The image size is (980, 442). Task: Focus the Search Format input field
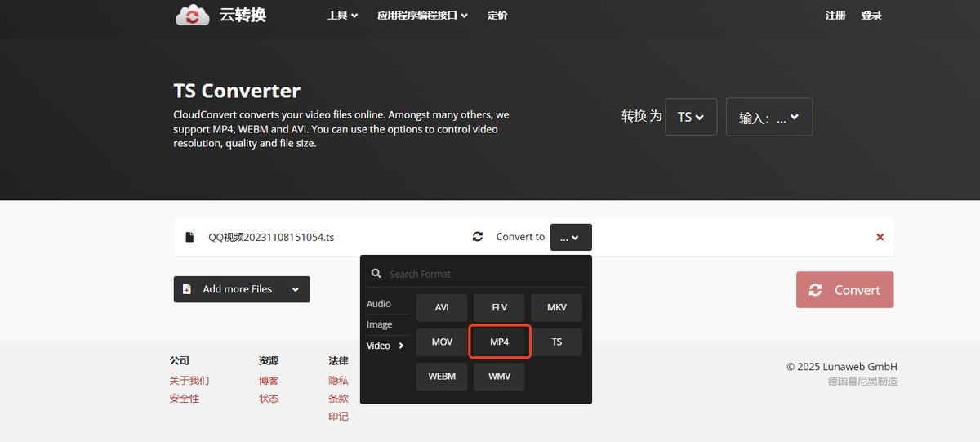[x=482, y=274]
